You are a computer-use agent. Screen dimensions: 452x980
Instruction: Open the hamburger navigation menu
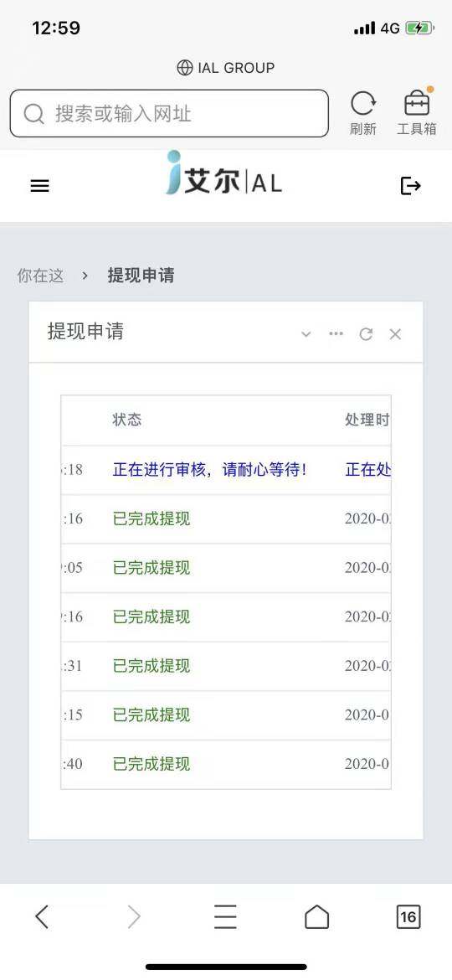tap(39, 186)
